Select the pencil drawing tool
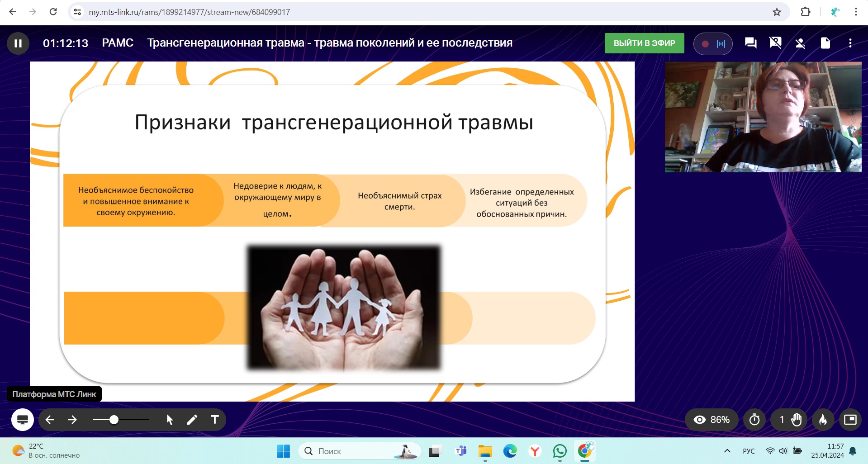This screenshot has width=868, height=464. (192, 420)
